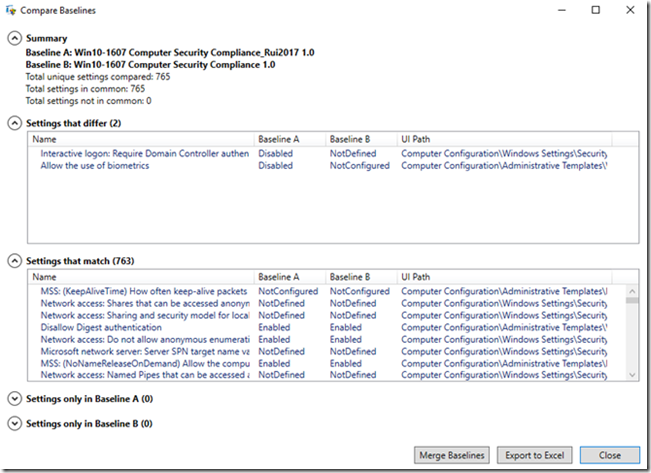Viewport: 651px width, 473px height.
Task: Select Disallow Digest authentication row
Action: 327,327
